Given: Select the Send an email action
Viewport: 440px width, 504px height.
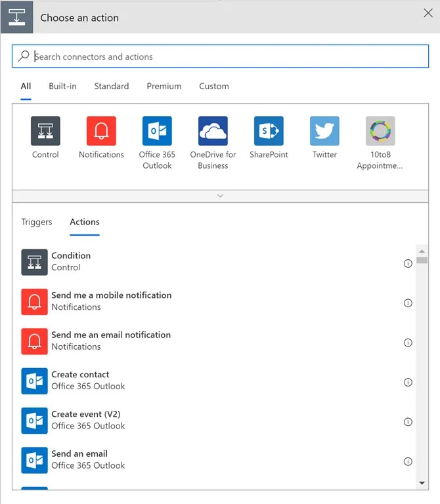Looking at the screenshot, I should tap(79, 453).
